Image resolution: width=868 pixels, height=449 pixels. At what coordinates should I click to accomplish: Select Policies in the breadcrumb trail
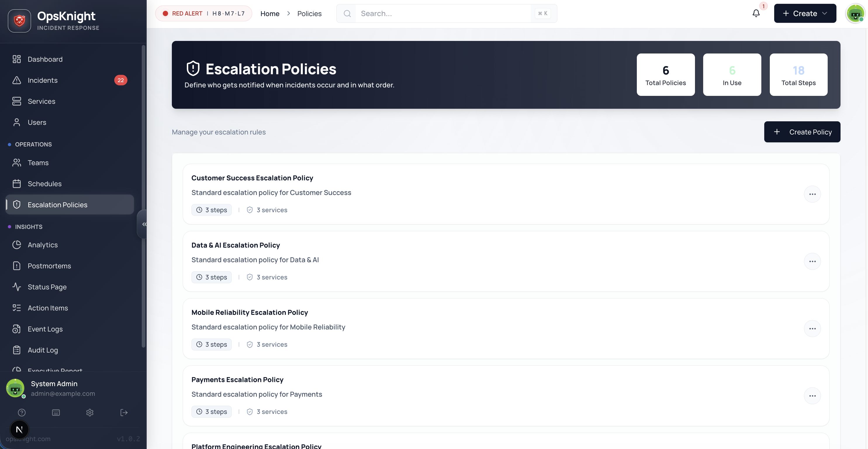(309, 13)
